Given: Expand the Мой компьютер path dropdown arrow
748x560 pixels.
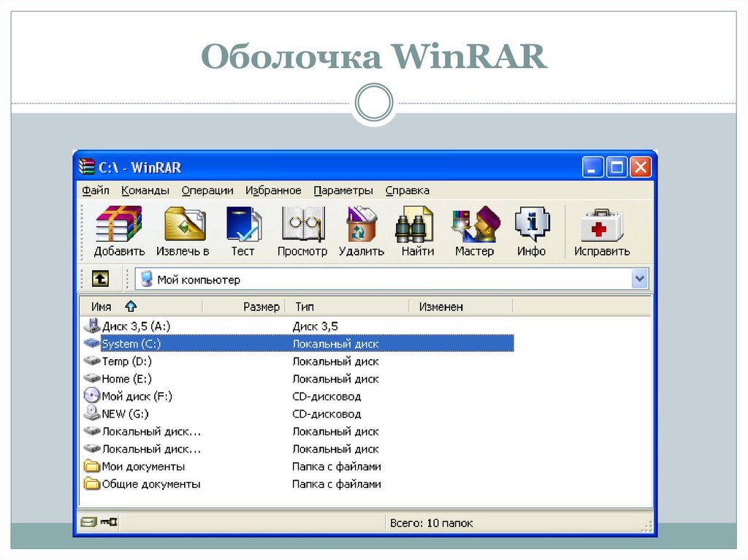Looking at the screenshot, I should coord(639,279).
